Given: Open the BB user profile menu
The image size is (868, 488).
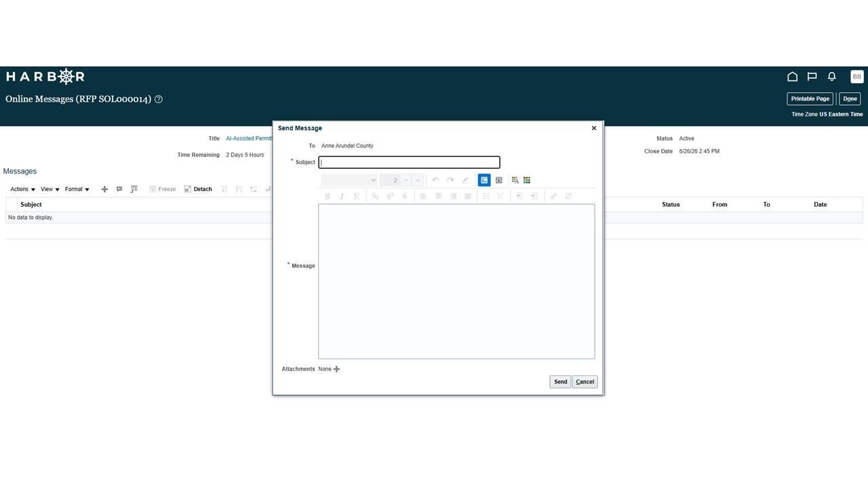Looking at the screenshot, I should tap(856, 77).
